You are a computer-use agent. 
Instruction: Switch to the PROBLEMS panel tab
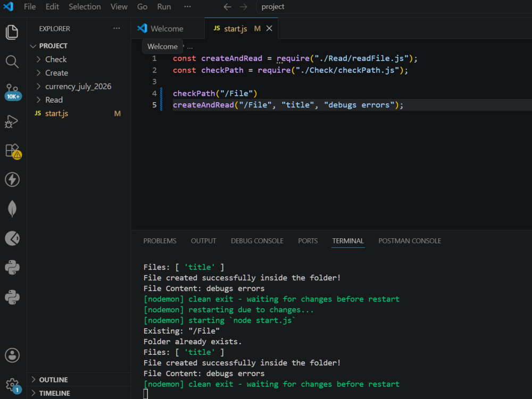(x=160, y=241)
